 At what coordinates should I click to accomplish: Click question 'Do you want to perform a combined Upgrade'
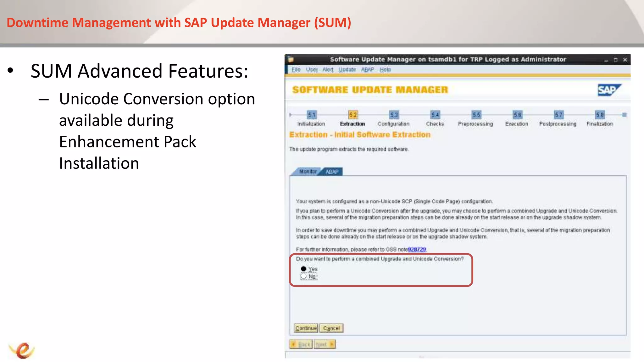(380, 259)
